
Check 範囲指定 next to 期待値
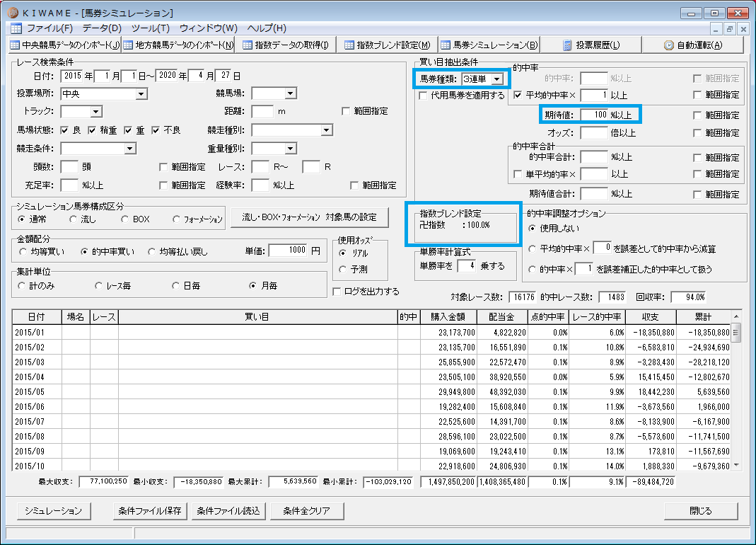point(697,115)
